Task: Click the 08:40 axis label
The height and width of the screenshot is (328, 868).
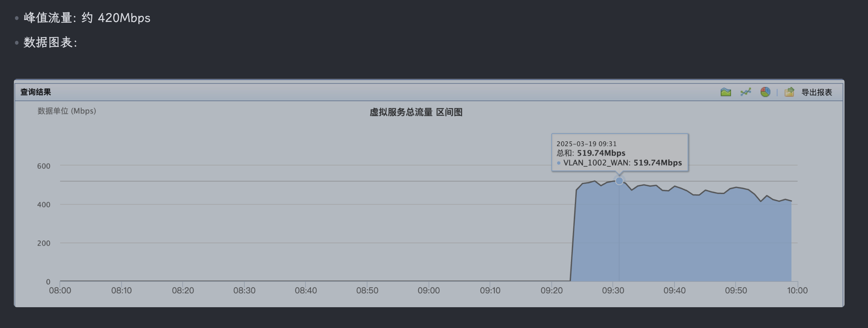Action: tap(306, 291)
